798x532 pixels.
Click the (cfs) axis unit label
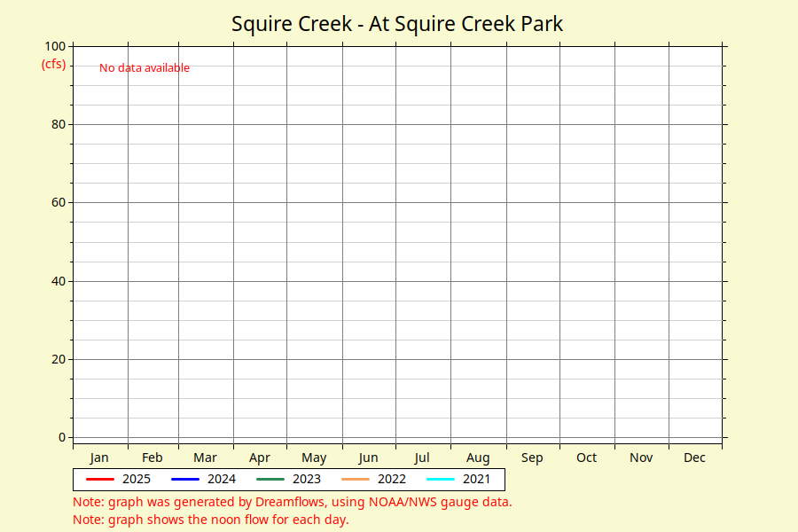(53, 64)
